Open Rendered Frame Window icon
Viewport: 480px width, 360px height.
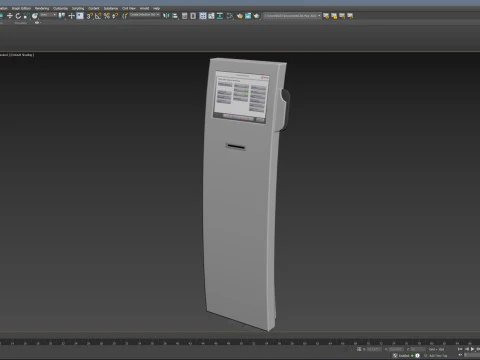click(248, 16)
